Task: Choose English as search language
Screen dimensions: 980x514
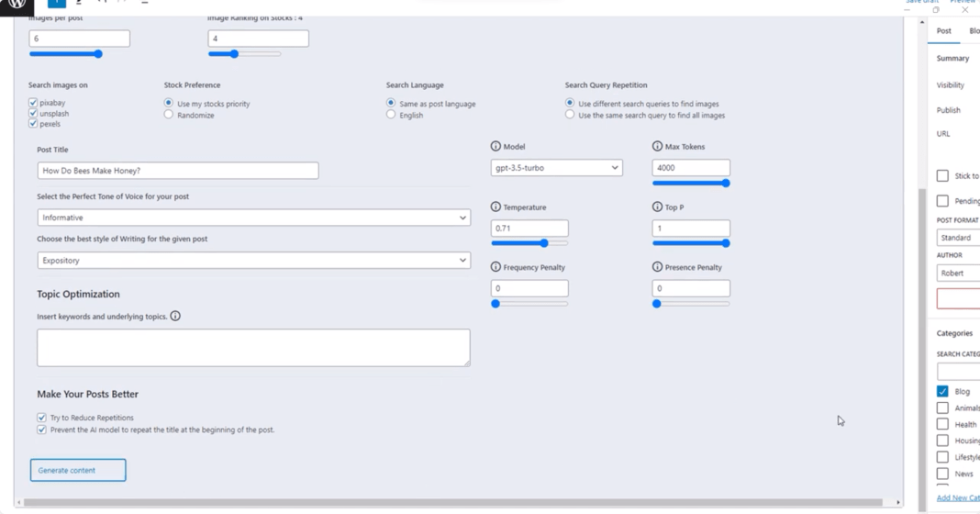Action: pyautogui.click(x=391, y=116)
